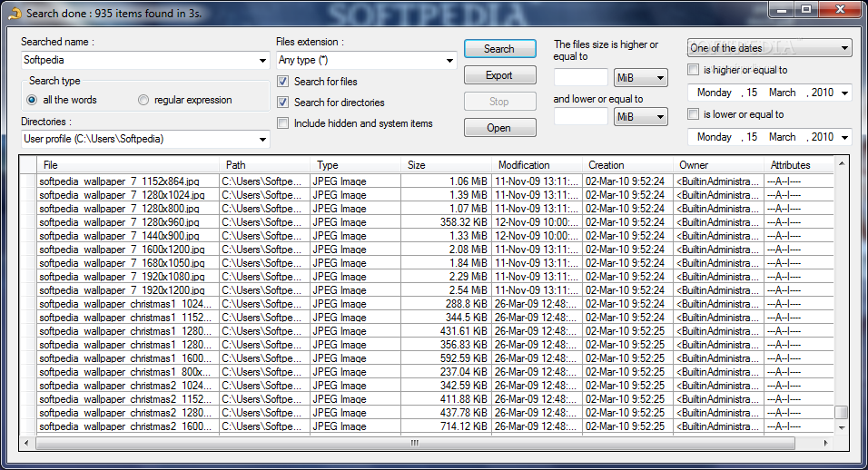Image resolution: width=868 pixels, height=470 pixels.
Task: Click the Search button
Action: pos(500,49)
